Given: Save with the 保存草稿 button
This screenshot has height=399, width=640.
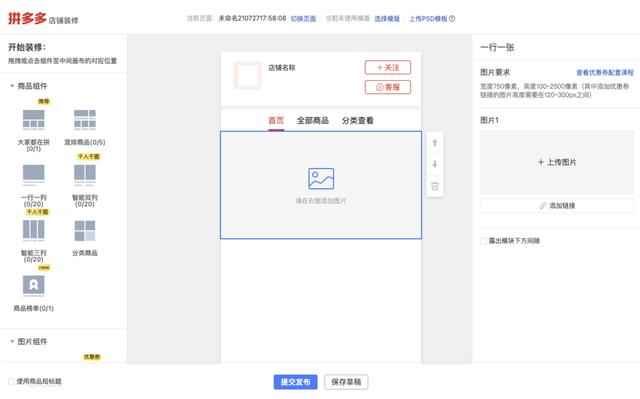Looking at the screenshot, I should click(346, 382).
